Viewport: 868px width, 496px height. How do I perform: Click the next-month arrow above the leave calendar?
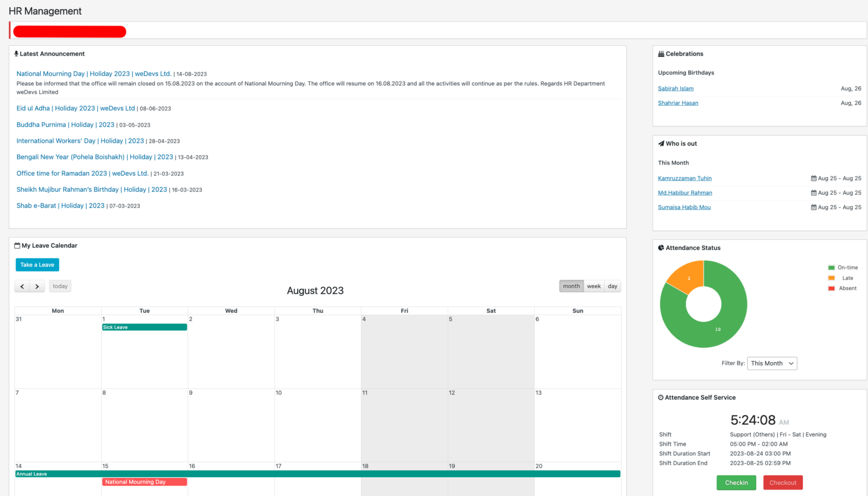pos(37,286)
